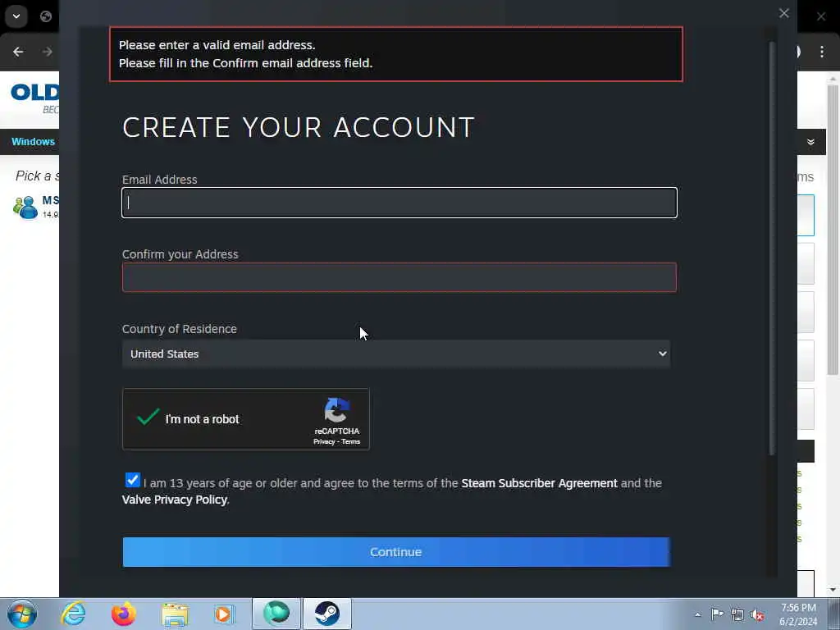Open the reCAPTCHA Privacy link
Image resolution: width=840 pixels, height=630 pixels.
(x=323, y=442)
